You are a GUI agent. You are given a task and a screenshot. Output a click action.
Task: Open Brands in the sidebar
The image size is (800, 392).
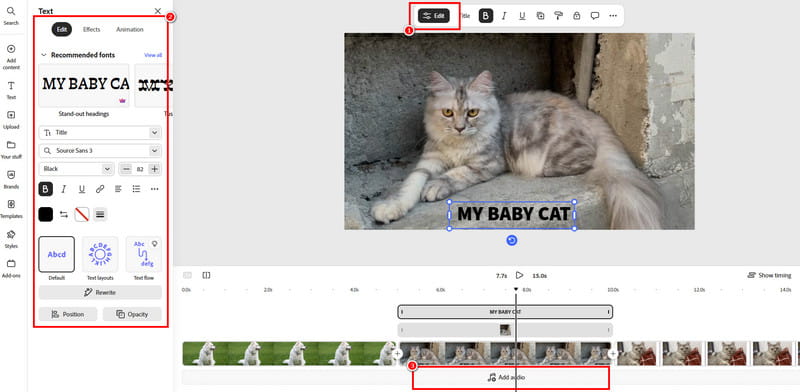point(11,179)
